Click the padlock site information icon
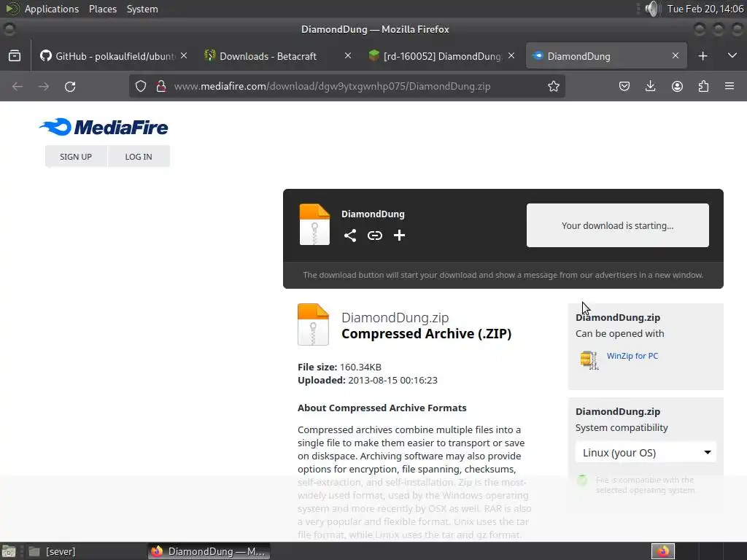747x560 pixels. coord(161,86)
